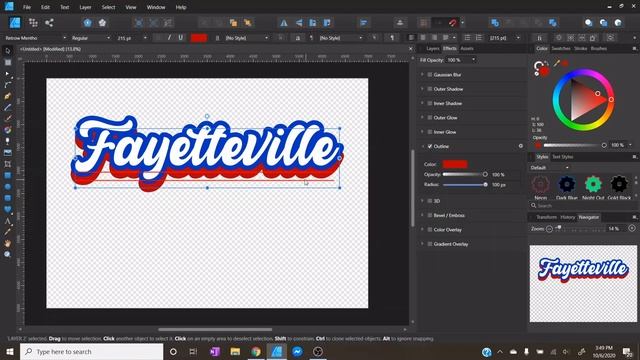This screenshot has height=360, width=640.
Task: Uncheck the Outline effect checkbox
Action: click(x=429, y=146)
